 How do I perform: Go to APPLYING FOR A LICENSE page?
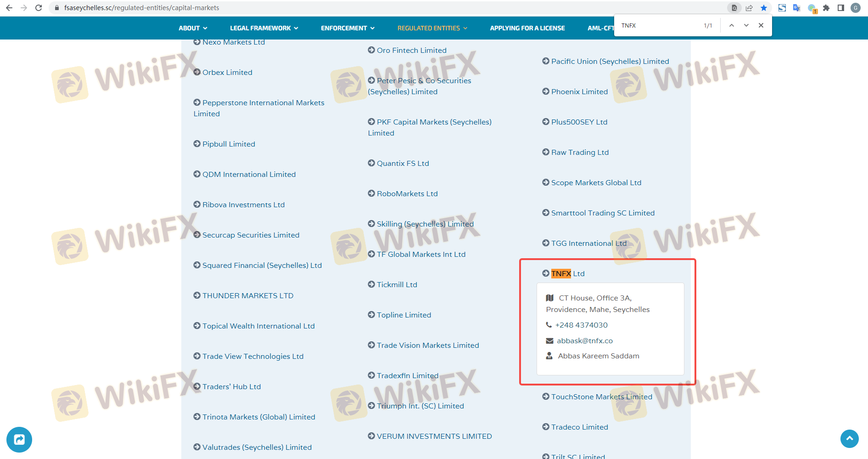point(527,28)
